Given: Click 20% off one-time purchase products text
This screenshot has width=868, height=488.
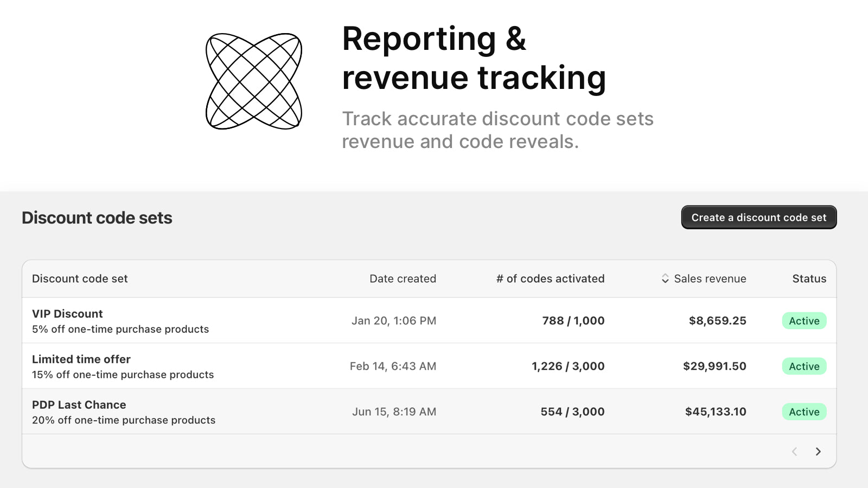Looking at the screenshot, I should tap(124, 420).
